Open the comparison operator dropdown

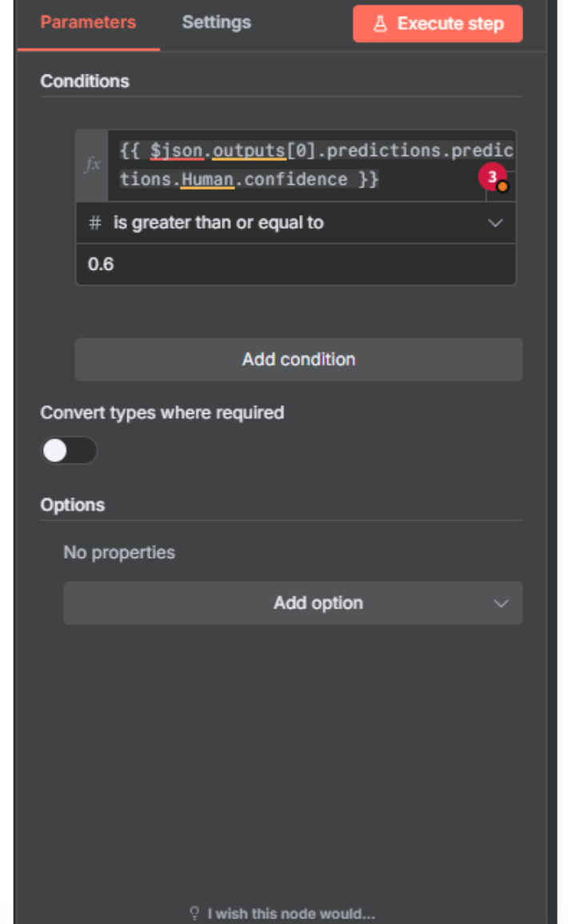[x=495, y=223]
